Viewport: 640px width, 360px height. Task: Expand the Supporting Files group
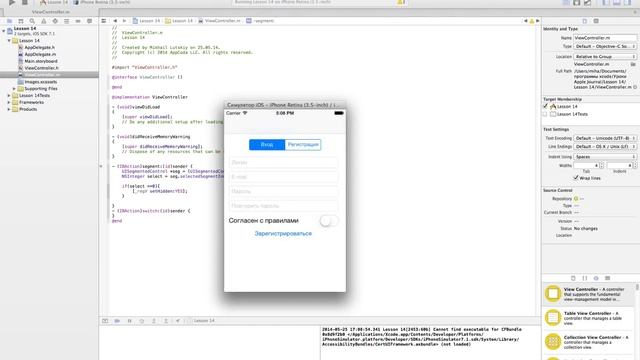pyautogui.click(x=14, y=89)
